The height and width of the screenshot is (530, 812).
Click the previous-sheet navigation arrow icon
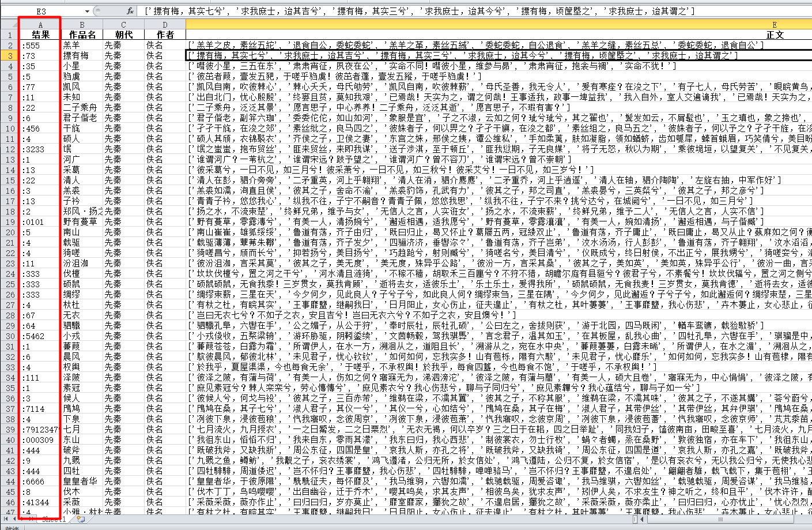pyautogui.click(x=14, y=519)
